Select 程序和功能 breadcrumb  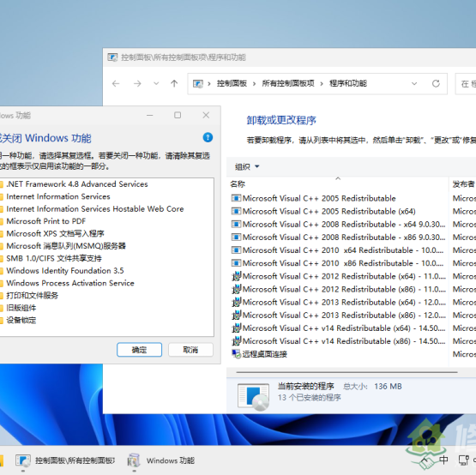(x=348, y=83)
